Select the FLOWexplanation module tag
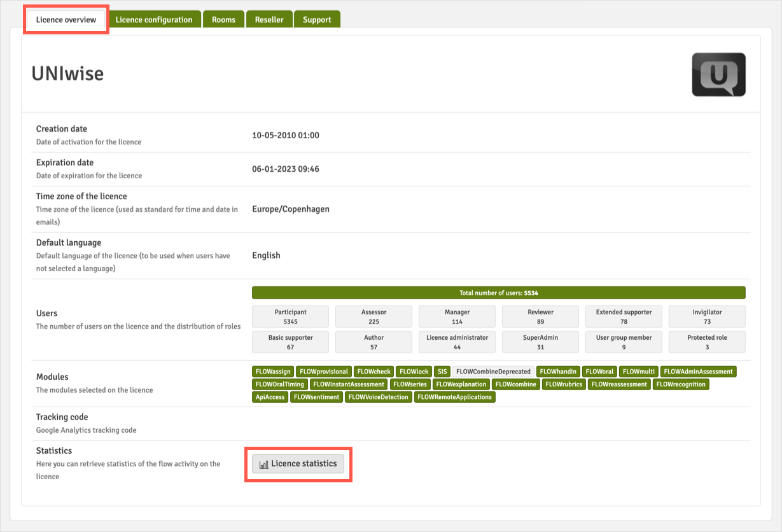This screenshot has height=532, width=782. (x=461, y=384)
